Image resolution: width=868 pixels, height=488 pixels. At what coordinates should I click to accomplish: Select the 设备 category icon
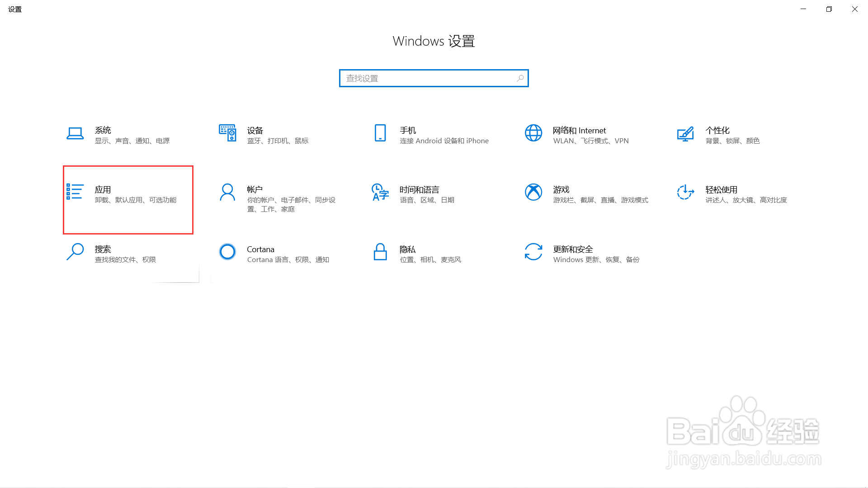[227, 133]
